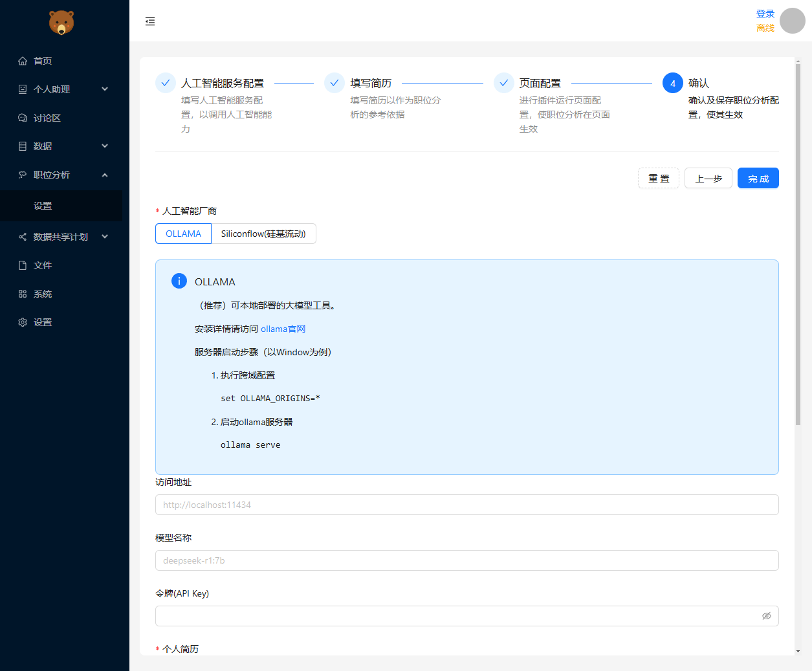
Task: Collapse the sidebar with menu fold icon
Action: point(150,21)
